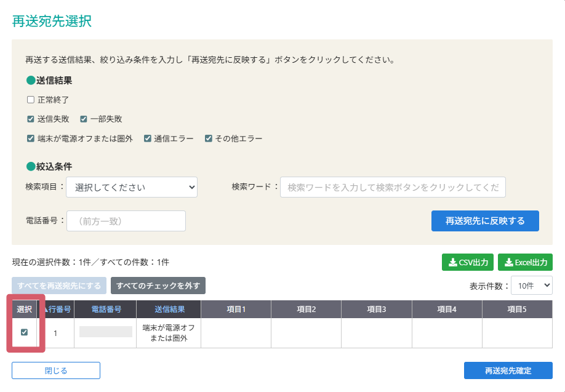Click すべてのチェックを外す button

coord(159,285)
